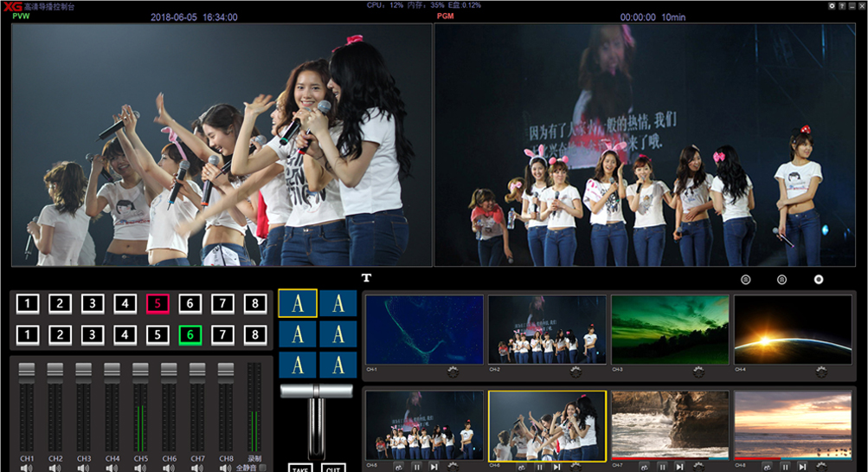Pause playback on the CH-7 source
The image size is (868, 472).
click(x=660, y=467)
